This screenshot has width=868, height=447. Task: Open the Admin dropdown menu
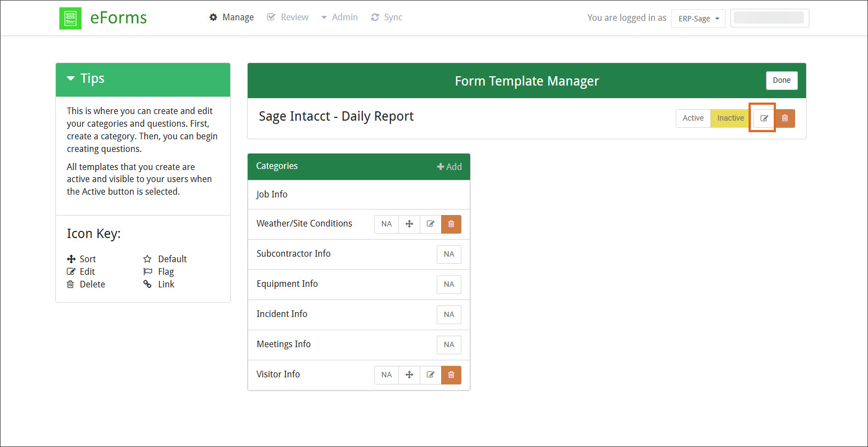click(x=340, y=18)
